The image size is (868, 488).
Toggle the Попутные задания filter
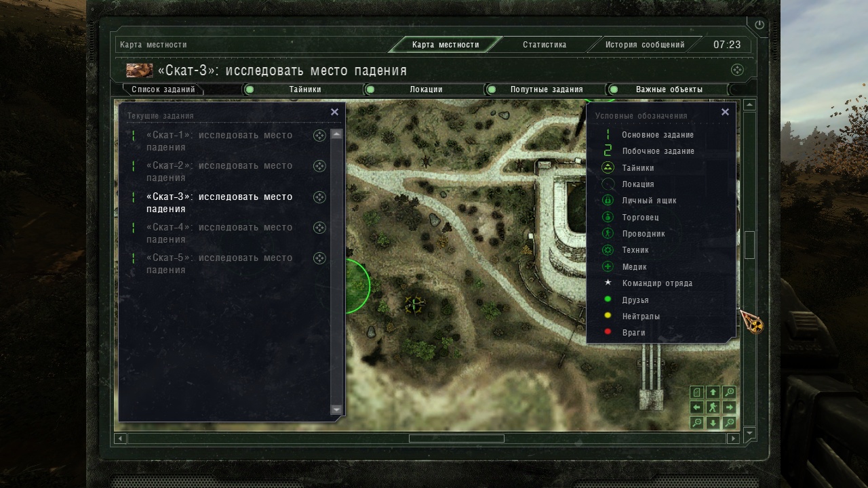[x=545, y=89]
